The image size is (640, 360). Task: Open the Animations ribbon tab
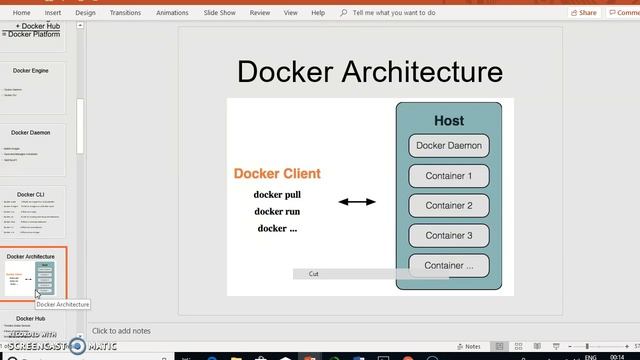pos(172,13)
